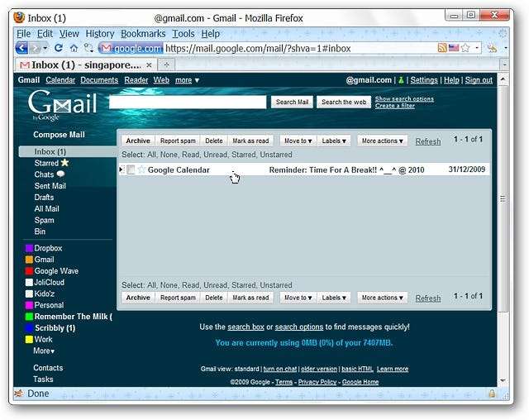Open the Tools menu
The image size is (529, 420).
[x=183, y=34]
